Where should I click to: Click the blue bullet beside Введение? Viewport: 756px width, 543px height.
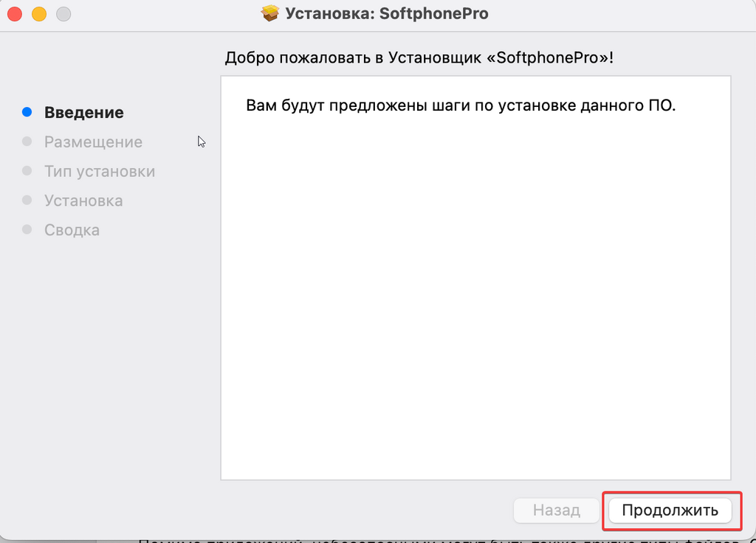tap(27, 112)
